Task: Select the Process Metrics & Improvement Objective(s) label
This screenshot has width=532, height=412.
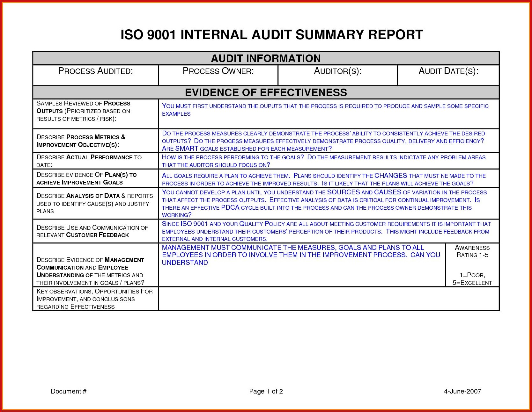Action: (x=81, y=141)
